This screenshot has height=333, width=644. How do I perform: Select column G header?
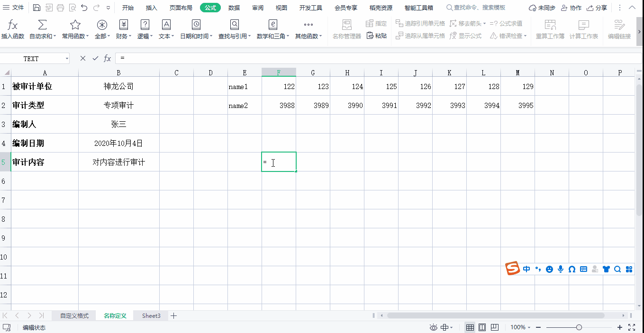[x=313, y=72]
